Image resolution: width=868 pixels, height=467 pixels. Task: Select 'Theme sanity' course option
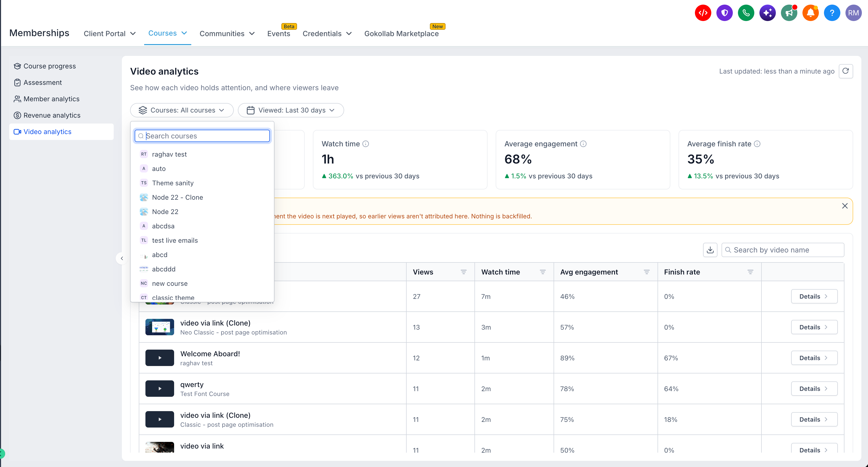(202, 183)
